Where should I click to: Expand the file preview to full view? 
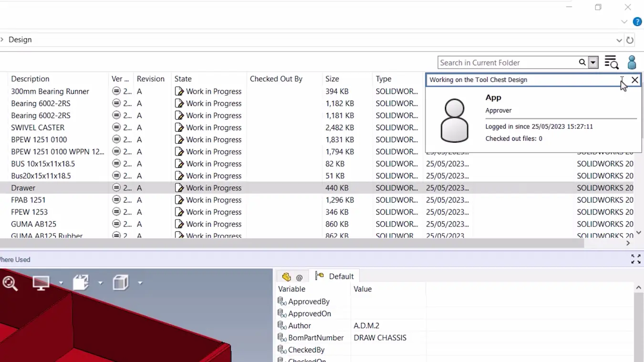coord(636,259)
